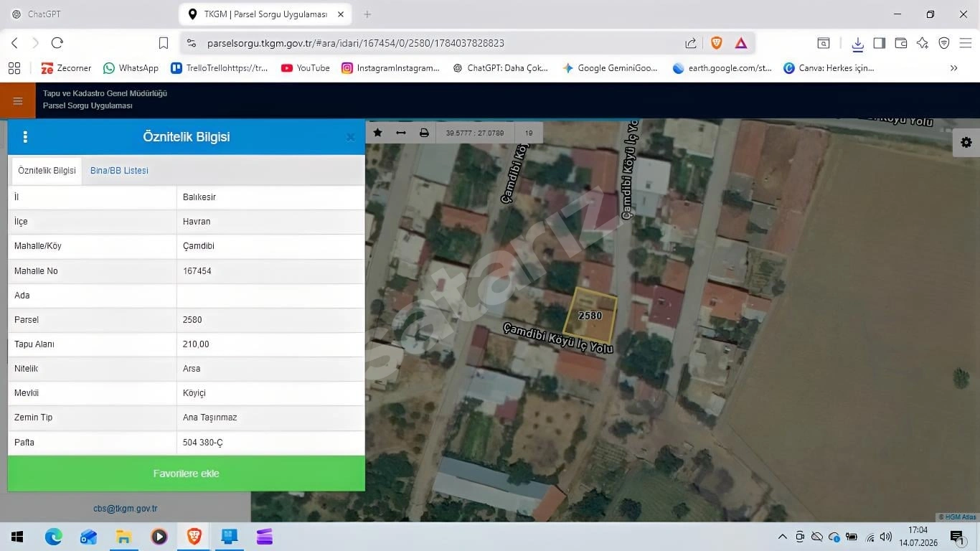Open the media player taskbar icon
The height and width of the screenshot is (551, 980).
pos(159,537)
